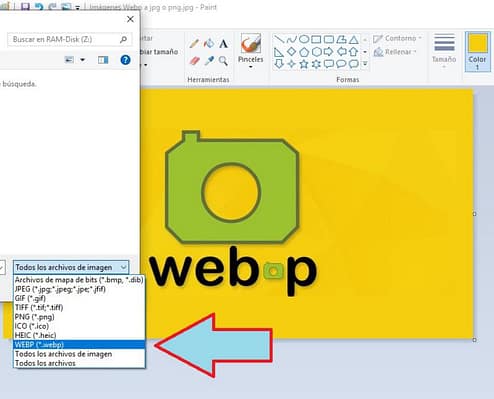Select the Triangle shape
Screen dimensions: 494x399
coord(354,40)
